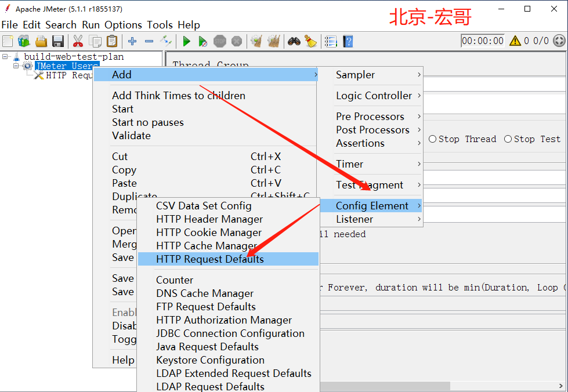Click the 00:00:00 elapsed time field
Screen dimensions: 568x392
coord(483,41)
